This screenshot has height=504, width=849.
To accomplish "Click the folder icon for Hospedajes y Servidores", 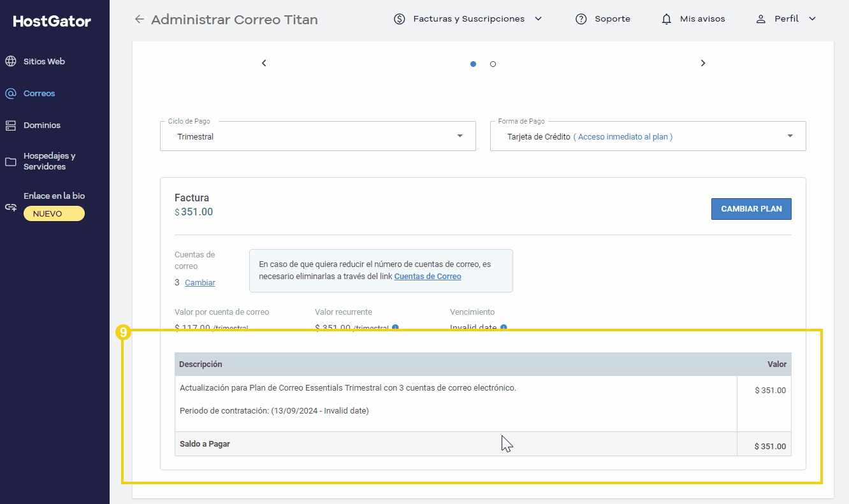I will 11,161.
